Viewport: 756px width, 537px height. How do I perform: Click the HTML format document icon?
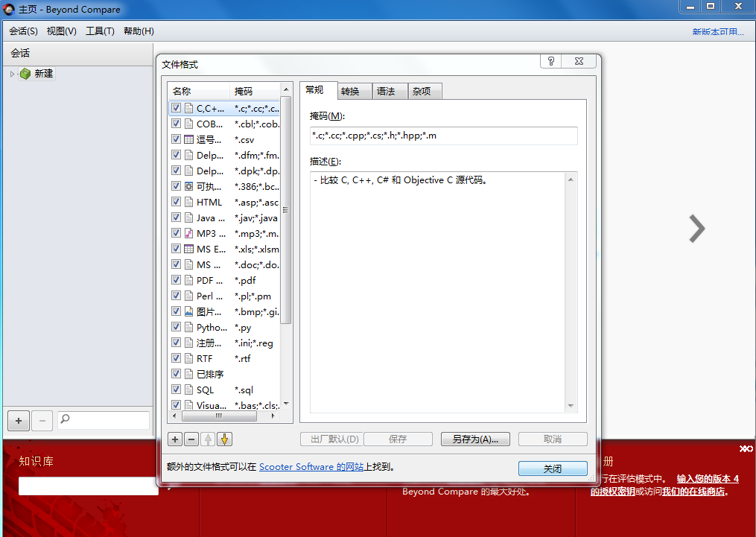189,202
